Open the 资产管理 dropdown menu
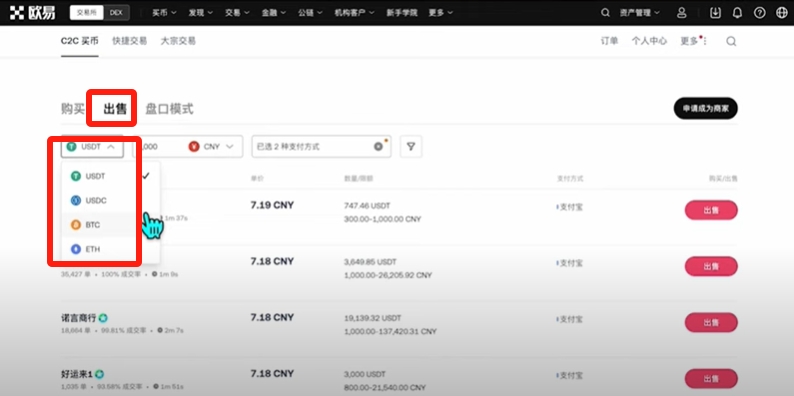This screenshot has height=396, width=794. pos(640,13)
